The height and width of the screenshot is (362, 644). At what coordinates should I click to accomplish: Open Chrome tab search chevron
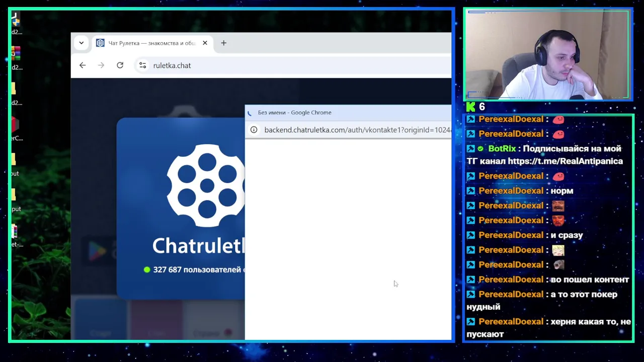(x=81, y=43)
